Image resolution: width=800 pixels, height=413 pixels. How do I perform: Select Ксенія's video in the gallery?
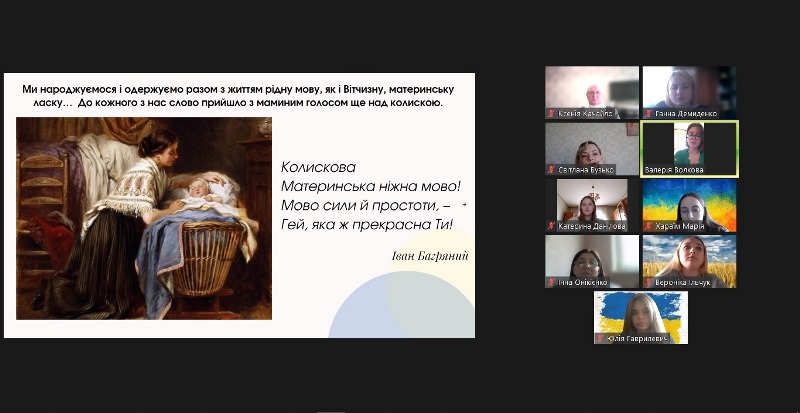tap(592, 90)
